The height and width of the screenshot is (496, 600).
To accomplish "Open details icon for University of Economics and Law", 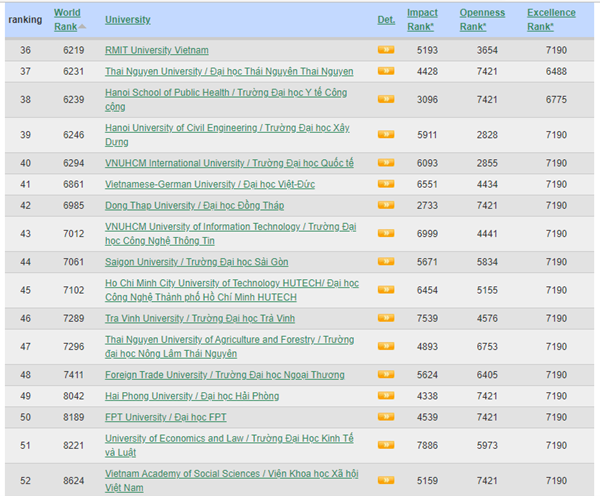I will tap(386, 445).
